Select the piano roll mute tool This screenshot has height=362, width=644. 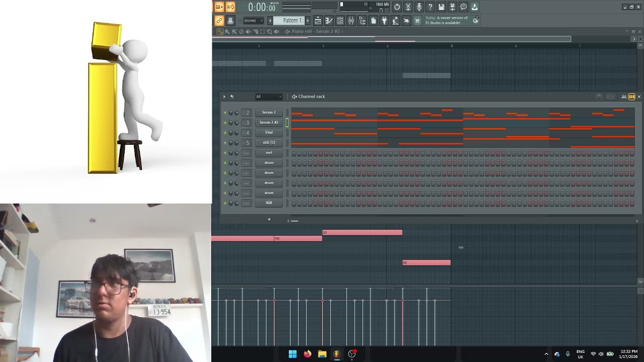coord(248,32)
